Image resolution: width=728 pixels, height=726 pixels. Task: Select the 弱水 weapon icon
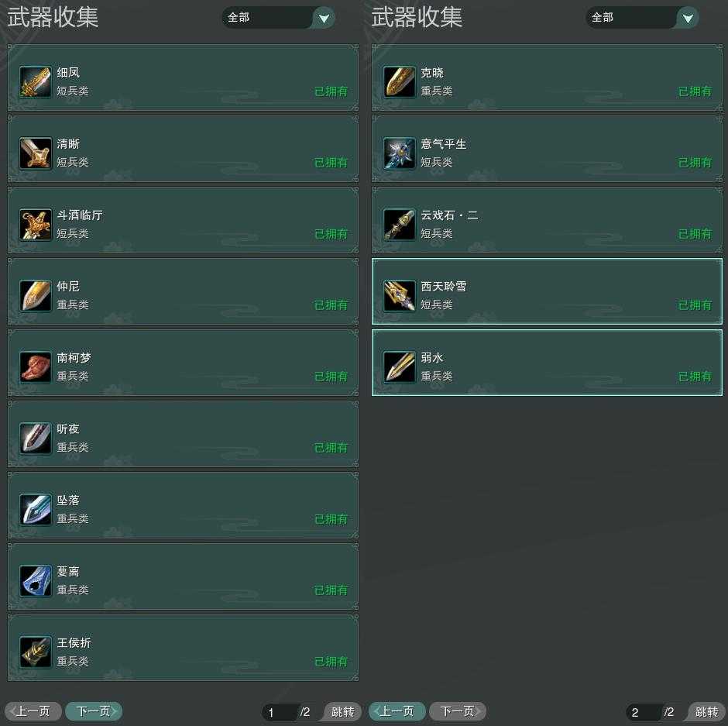[x=400, y=367]
